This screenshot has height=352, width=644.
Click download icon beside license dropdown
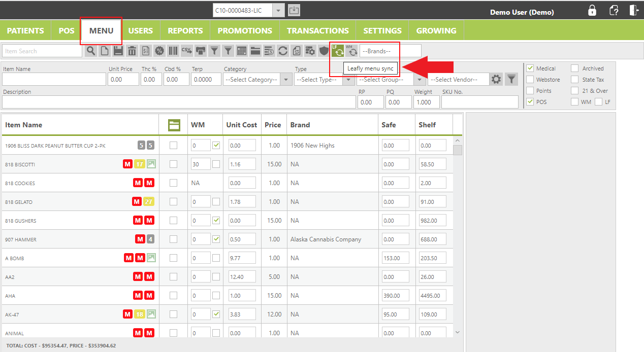[x=294, y=10]
